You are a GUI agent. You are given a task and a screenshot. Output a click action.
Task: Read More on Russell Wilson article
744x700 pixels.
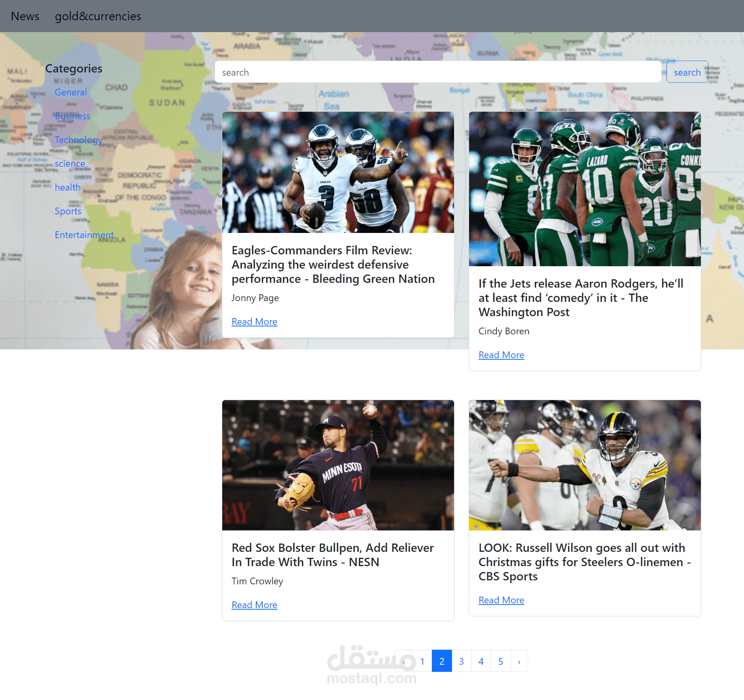pos(501,600)
